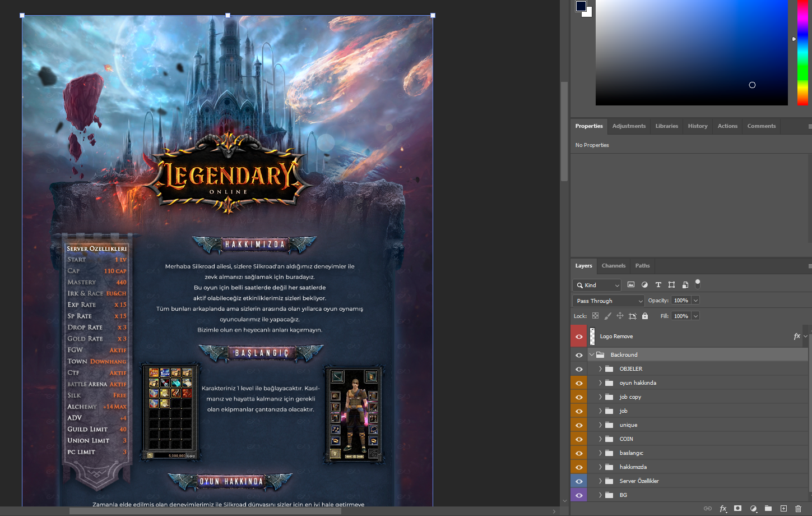Switch to the Adjustments tab
The image size is (812, 516).
629,126
